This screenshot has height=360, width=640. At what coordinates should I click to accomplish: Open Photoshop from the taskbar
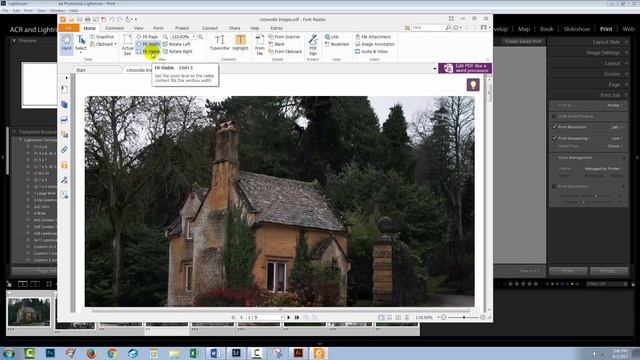pos(50,353)
